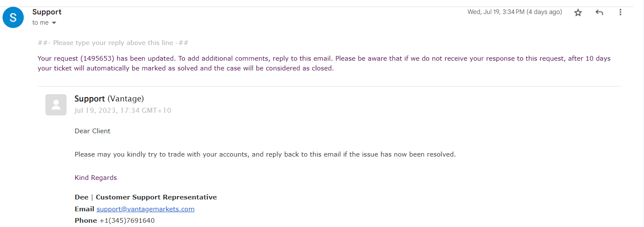Image resolution: width=644 pixels, height=227 pixels.
Task: Open the support@vantagemarkets.com email link
Action: coord(145,209)
